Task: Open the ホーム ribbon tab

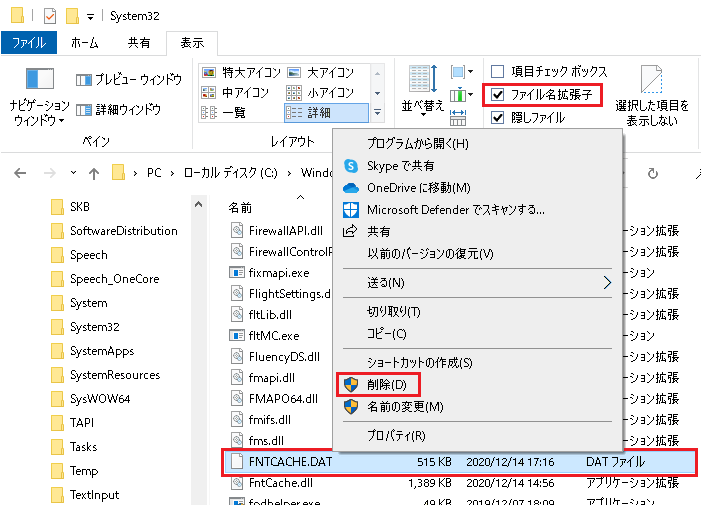Action: point(84,43)
